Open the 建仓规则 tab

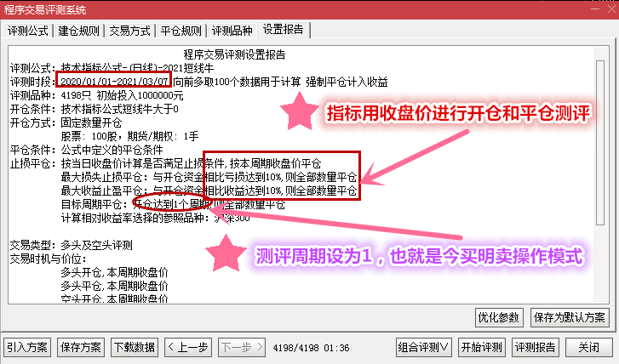click(78, 31)
